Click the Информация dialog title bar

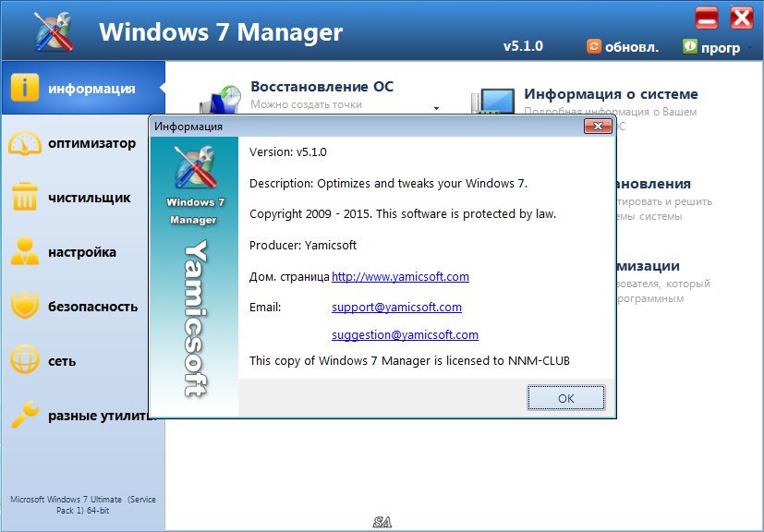pyautogui.click(x=366, y=127)
